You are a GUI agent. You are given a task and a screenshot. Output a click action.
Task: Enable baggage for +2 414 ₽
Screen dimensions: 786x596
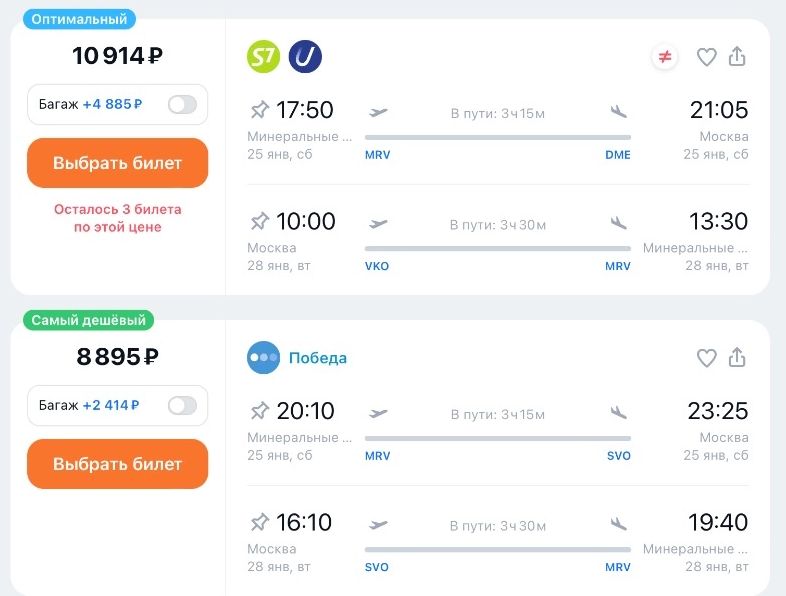pos(182,405)
